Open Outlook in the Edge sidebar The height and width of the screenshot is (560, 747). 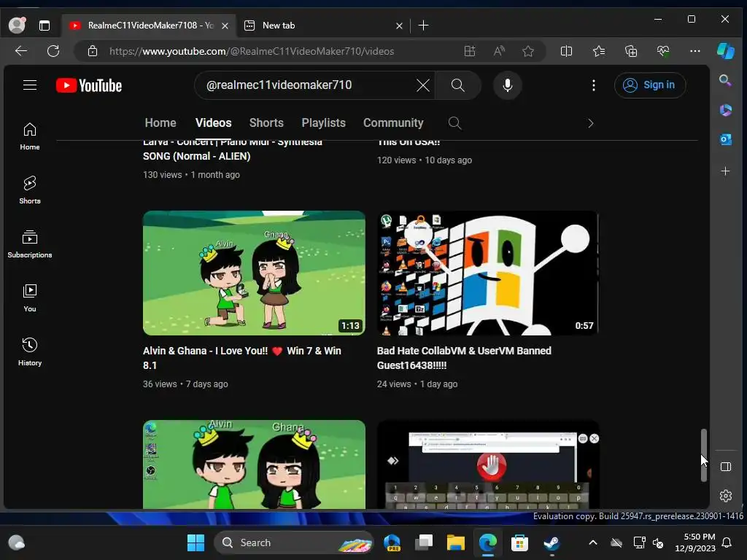(x=726, y=140)
